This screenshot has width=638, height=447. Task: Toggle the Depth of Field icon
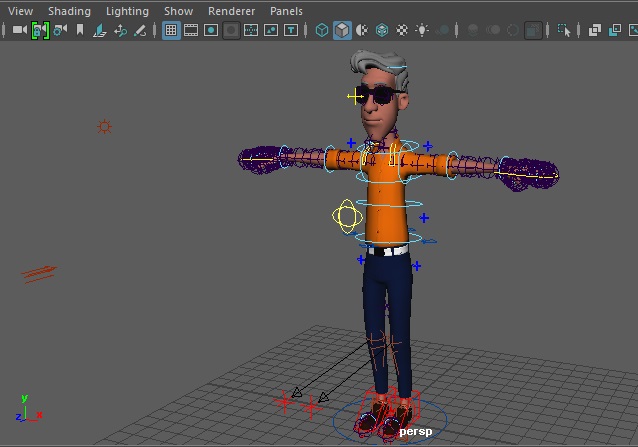533,31
